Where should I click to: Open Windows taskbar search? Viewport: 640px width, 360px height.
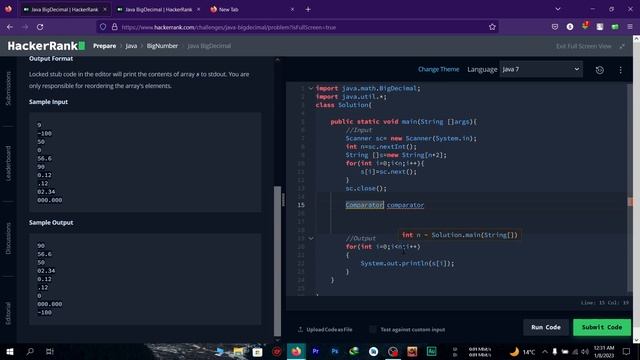pyautogui.click(x=30, y=351)
